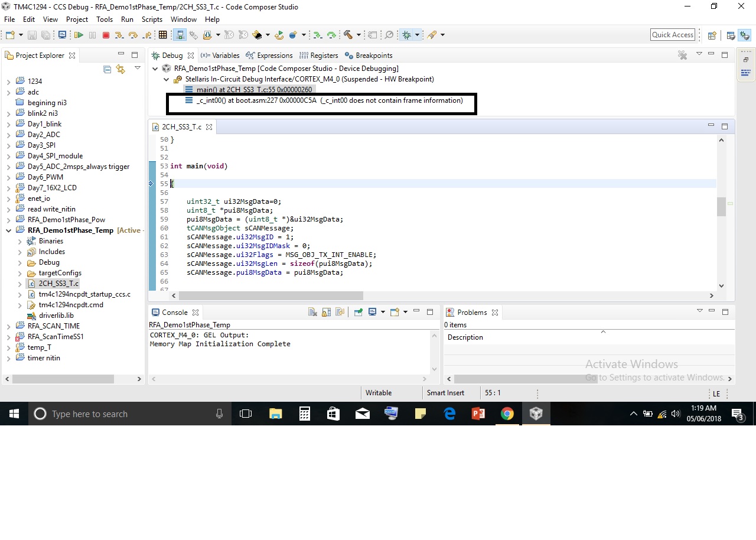Click the Resume (green play) debug button

78,35
